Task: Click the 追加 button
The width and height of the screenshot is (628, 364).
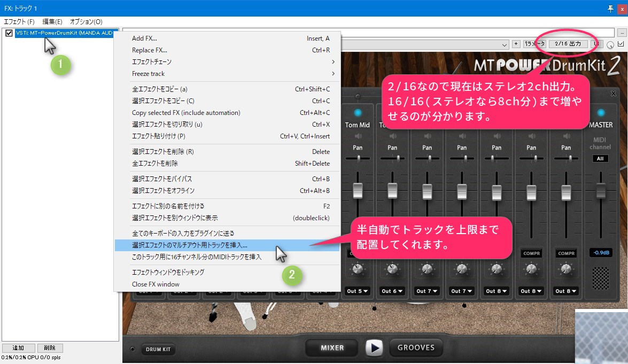Action: [x=18, y=347]
